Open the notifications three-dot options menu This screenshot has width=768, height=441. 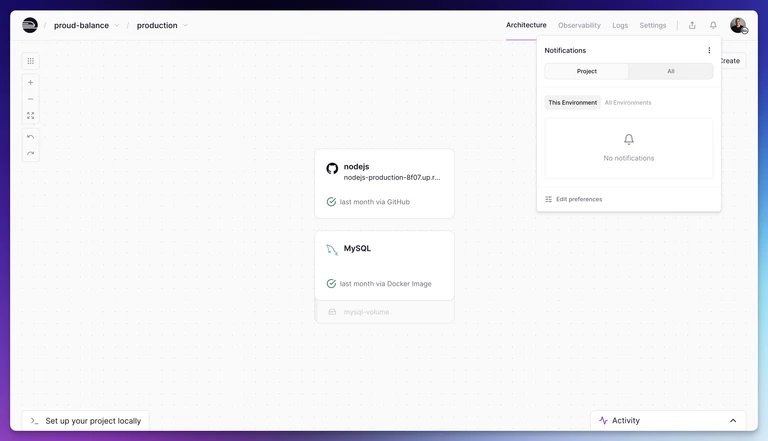pyautogui.click(x=709, y=50)
